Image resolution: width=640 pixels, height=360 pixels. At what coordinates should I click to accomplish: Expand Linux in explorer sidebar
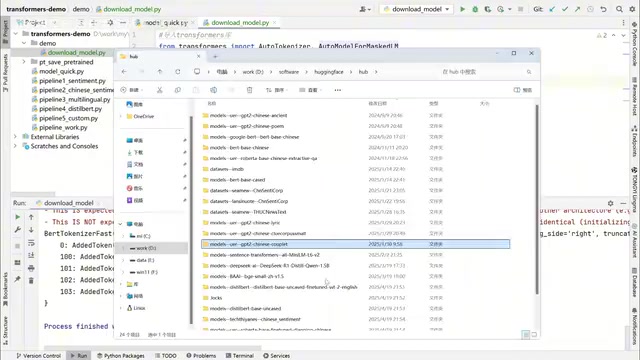pos(121,308)
